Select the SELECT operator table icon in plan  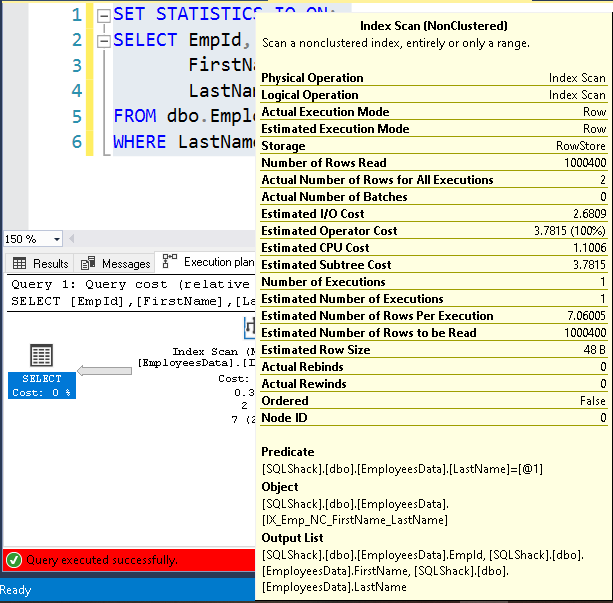tap(41, 355)
